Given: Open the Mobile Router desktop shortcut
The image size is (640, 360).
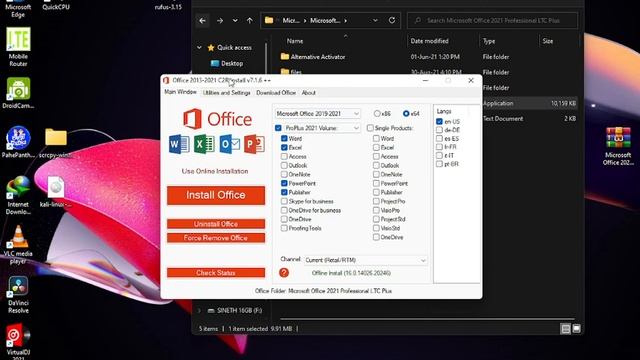Looking at the screenshot, I should (18, 47).
